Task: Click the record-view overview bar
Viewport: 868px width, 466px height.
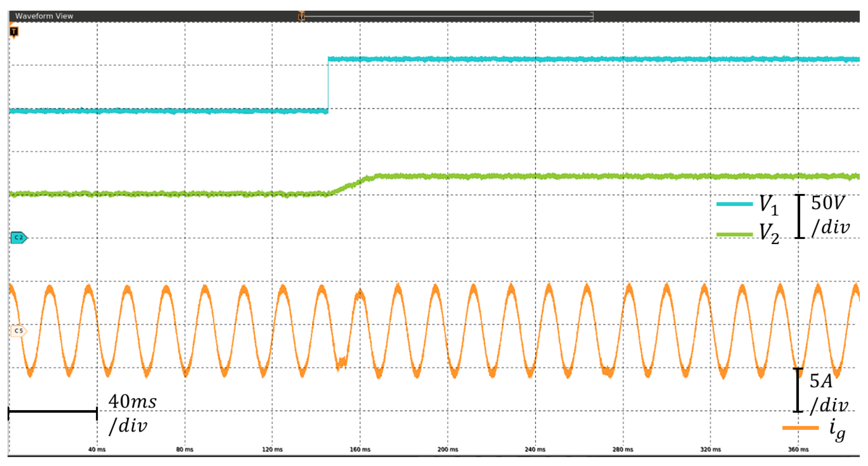Action: tap(446, 16)
